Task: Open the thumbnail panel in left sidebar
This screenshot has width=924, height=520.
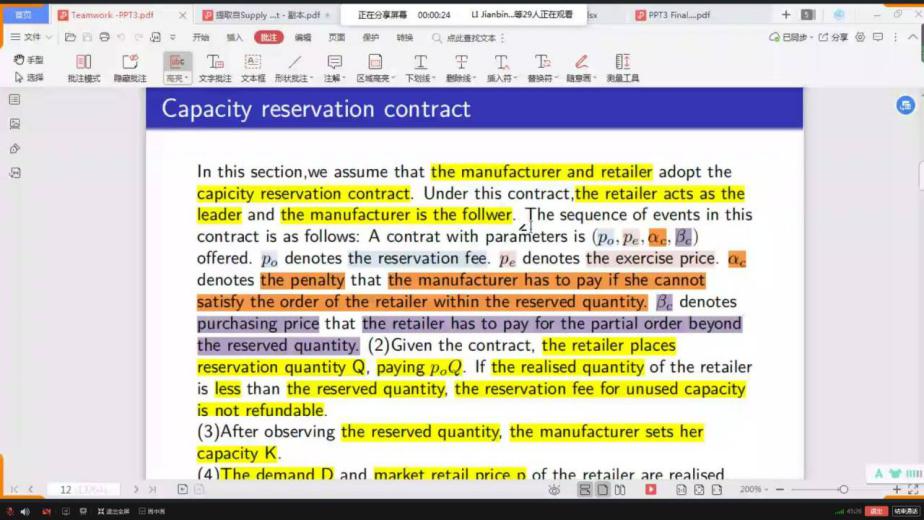Action: (x=15, y=124)
